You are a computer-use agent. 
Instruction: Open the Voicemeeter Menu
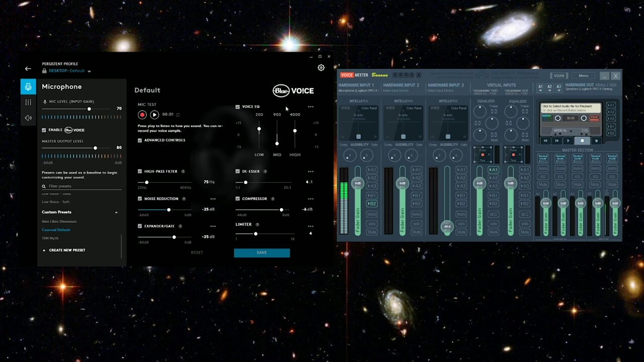pos(583,76)
